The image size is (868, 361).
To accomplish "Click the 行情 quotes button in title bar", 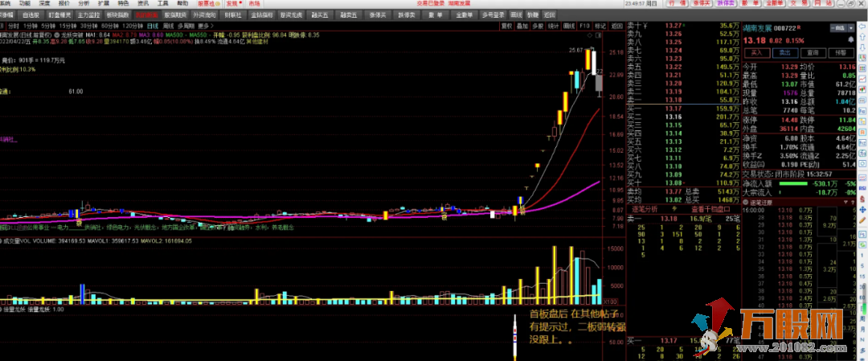I will (677, 3).
